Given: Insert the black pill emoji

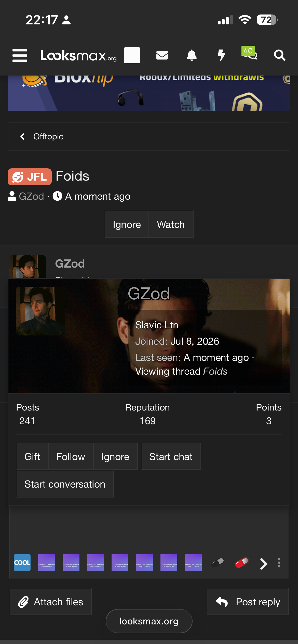Looking at the screenshot, I should click(218, 563).
